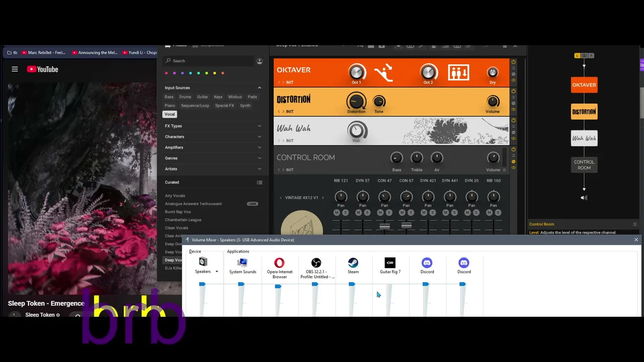Mute the CON 67 microphone channel
644x362 pixels.
pos(402,213)
